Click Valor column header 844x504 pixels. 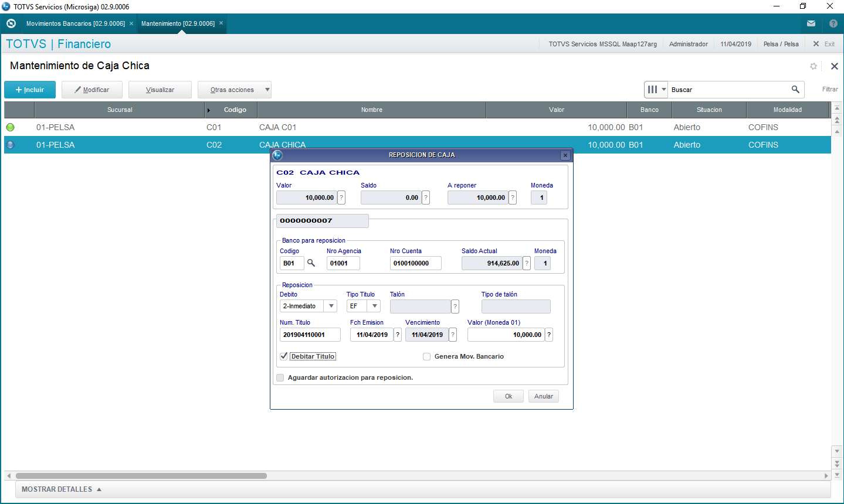(x=557, y=110)
